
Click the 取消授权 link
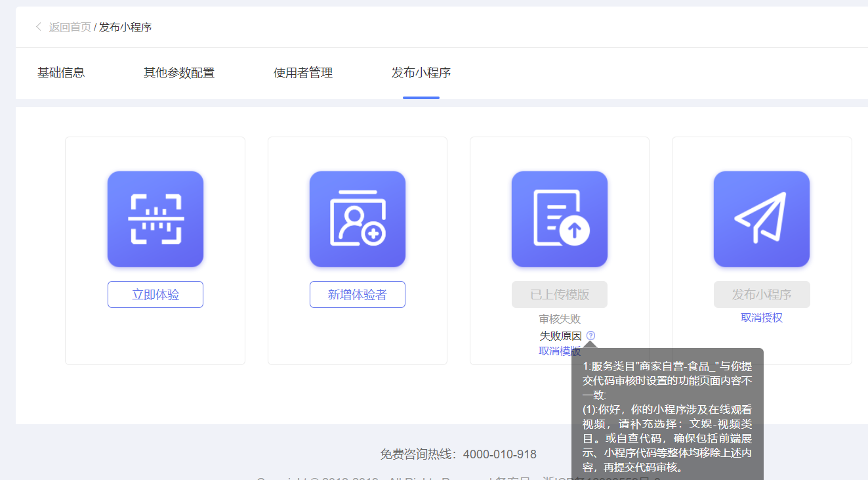pyautogui.click(x=762, y=318)
